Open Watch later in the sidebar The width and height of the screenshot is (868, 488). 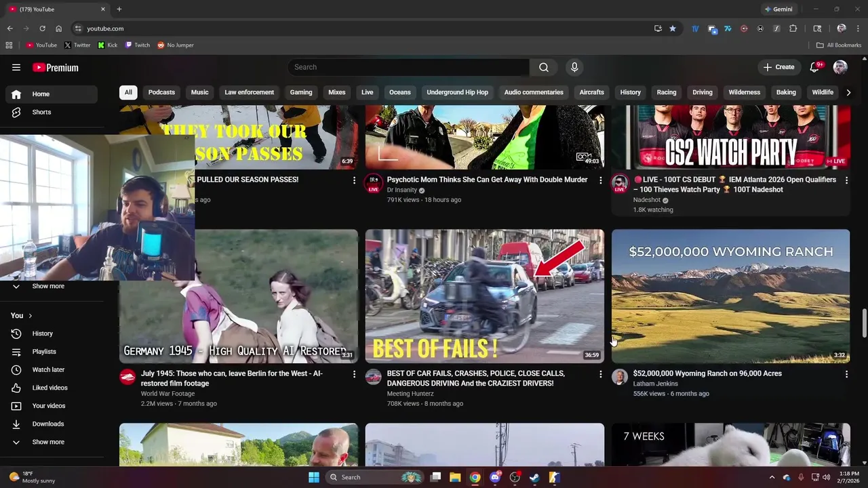coord(52,369)
